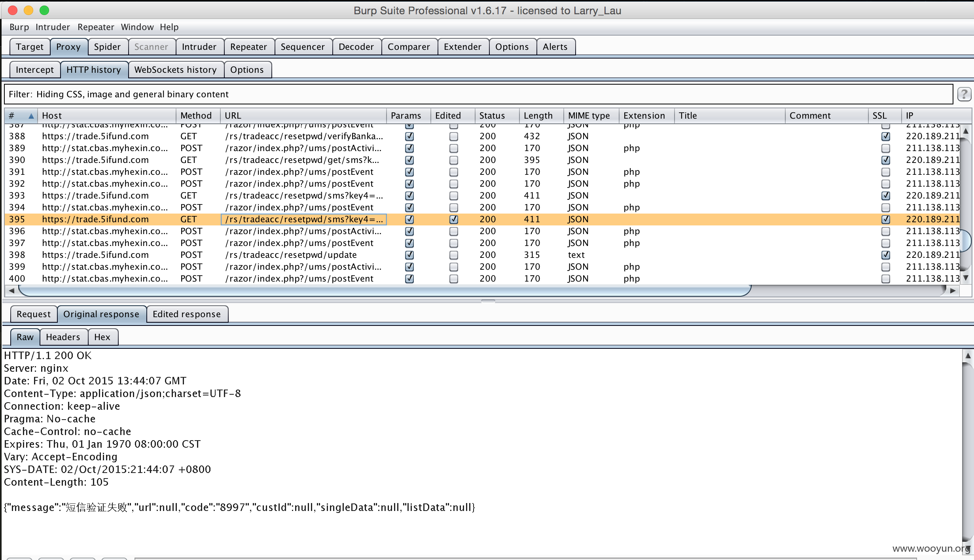Image resolution: width=974 pixels, height=560 pixels.
Task: Click the sort arrow in the # column header
Action: coord(31,116)
